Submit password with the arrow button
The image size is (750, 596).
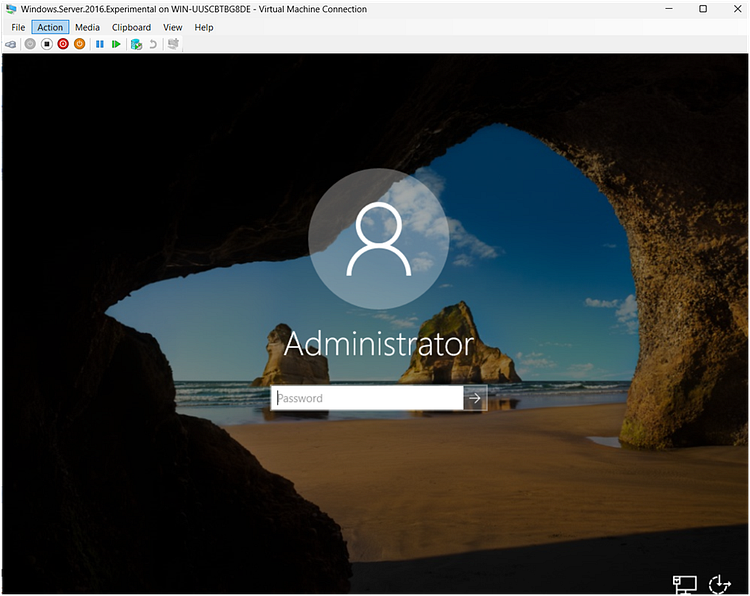(x=475, y=398)
